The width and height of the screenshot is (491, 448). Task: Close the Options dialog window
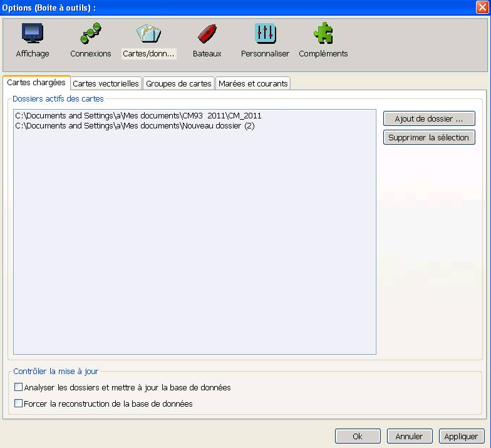pyautogui.click(x=482, y=7)
